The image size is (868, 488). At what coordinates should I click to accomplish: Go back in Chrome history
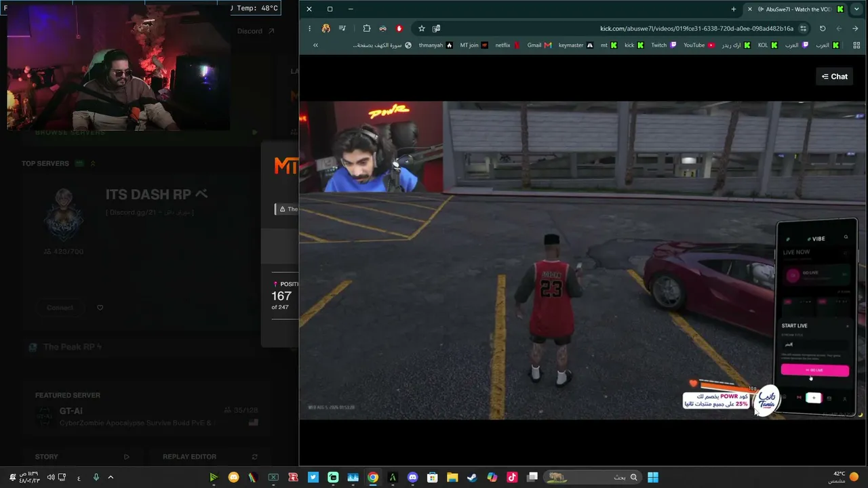click(855, 28)
